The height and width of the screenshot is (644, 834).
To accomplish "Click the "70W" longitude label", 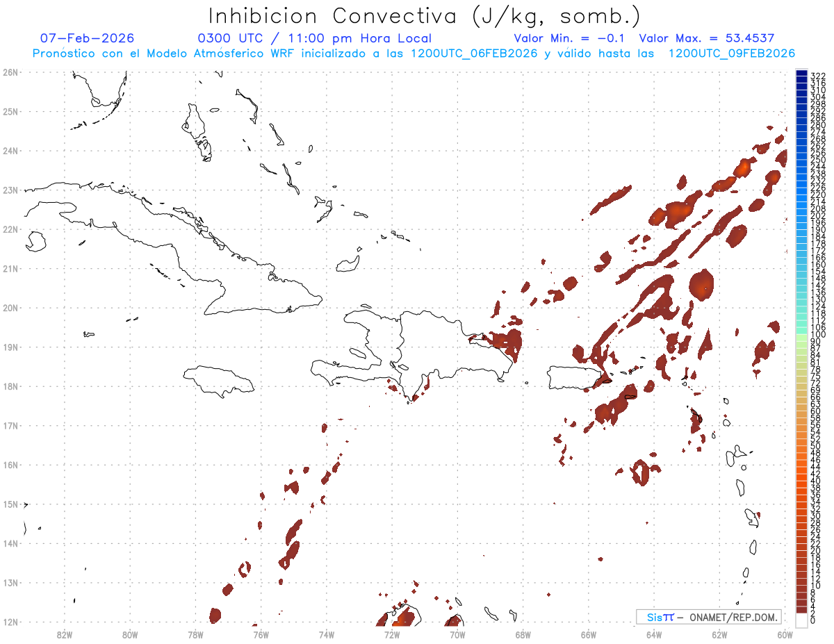I will click(457, 634).
